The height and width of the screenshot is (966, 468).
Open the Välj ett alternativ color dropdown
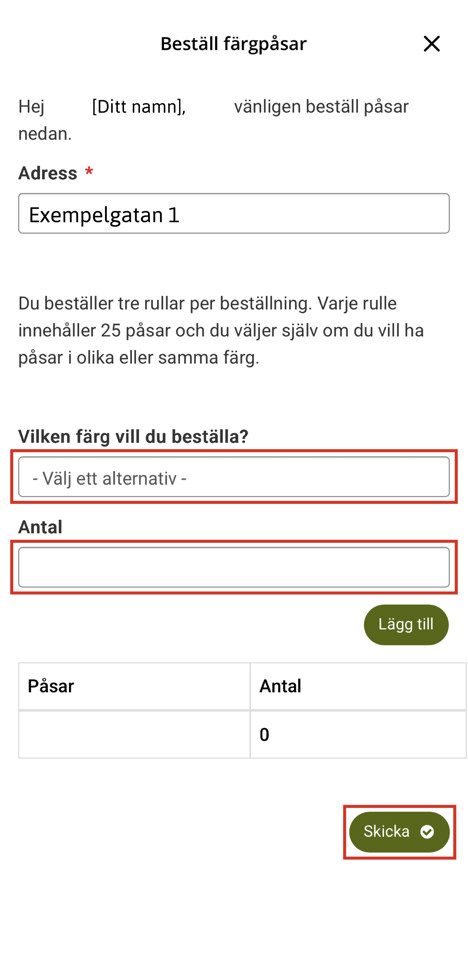click(234, 477)
